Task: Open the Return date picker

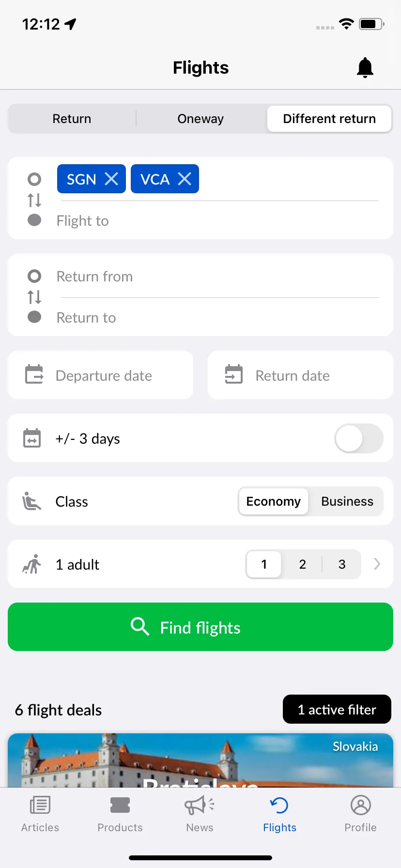Action: 300,375
